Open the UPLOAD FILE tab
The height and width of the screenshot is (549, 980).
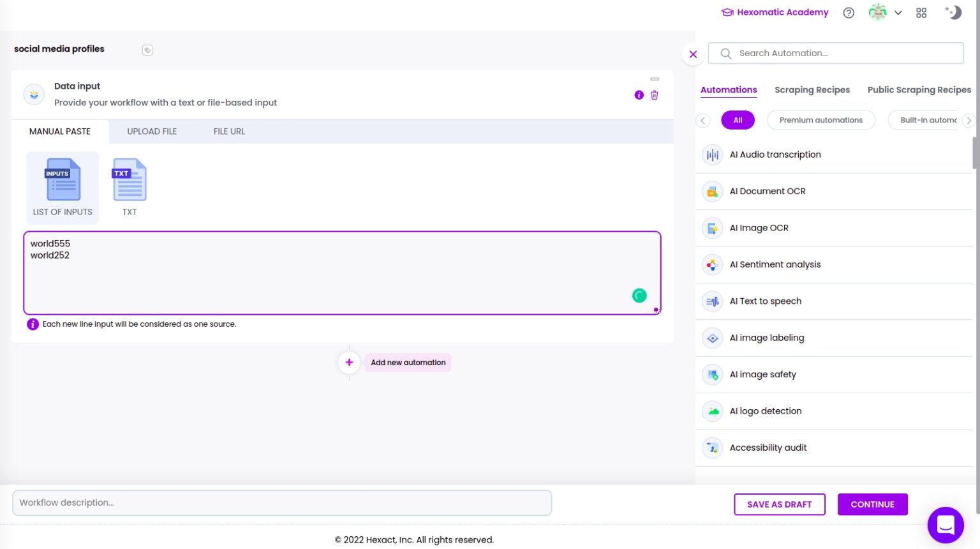(151, 132)
